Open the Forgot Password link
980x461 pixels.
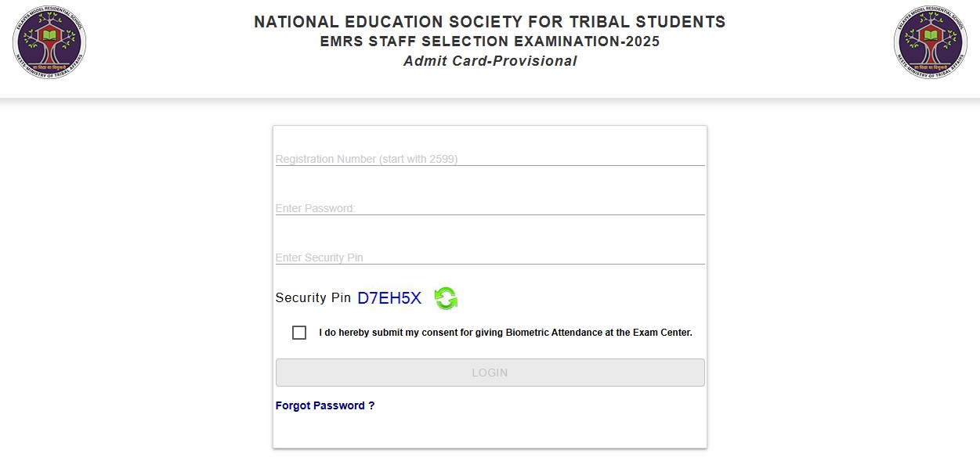(324, 405)
